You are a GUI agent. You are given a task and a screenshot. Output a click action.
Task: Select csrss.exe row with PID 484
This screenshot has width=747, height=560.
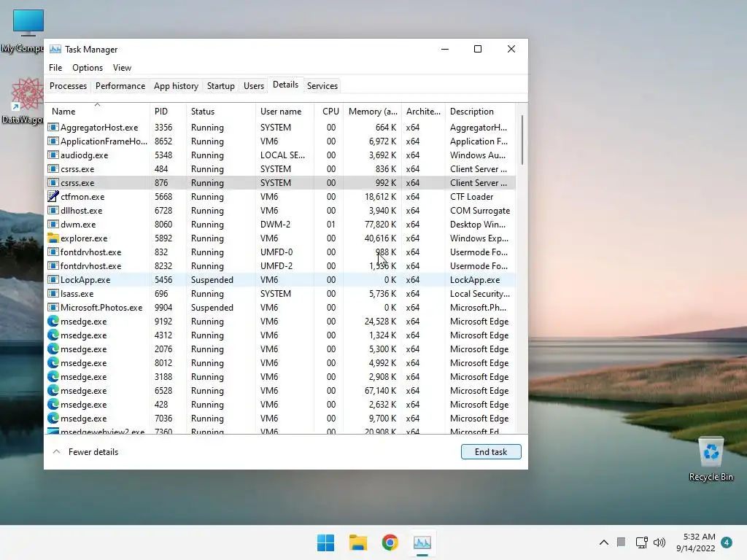[x=281, y=168]
